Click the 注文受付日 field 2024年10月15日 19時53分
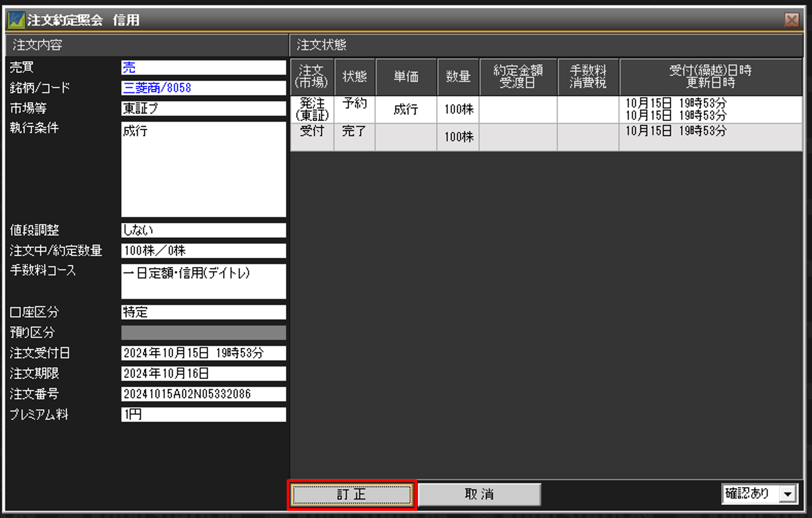Image resolution: width=812 pixels, height=518 pixels. (x=203, y=353)
